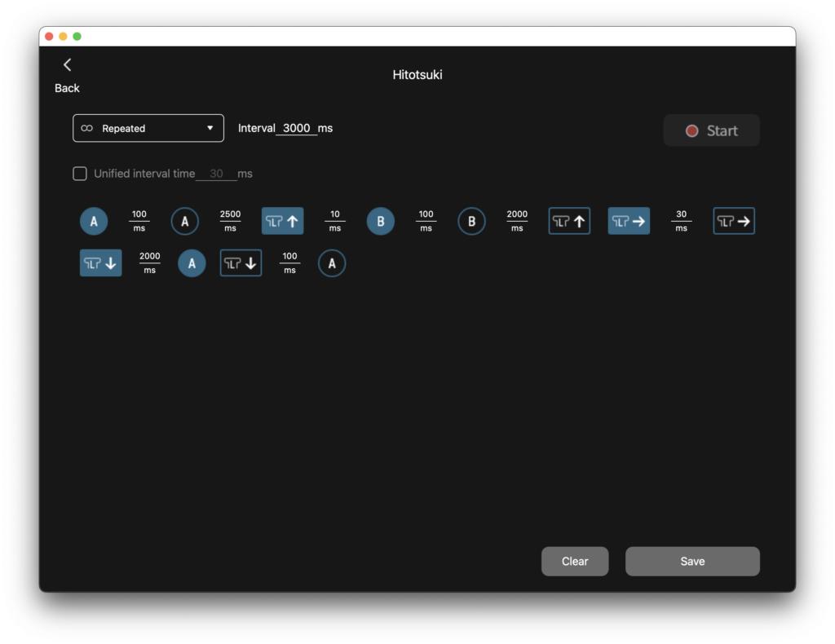Open the Repeated mode dropdown
The image size is (835, 644).
click(148, 128)
